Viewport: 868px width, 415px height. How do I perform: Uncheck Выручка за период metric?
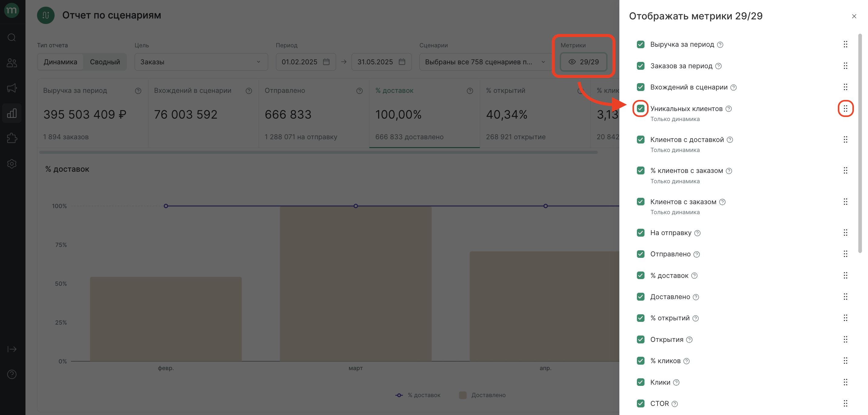pyautogui.click(x=641, y=45)
